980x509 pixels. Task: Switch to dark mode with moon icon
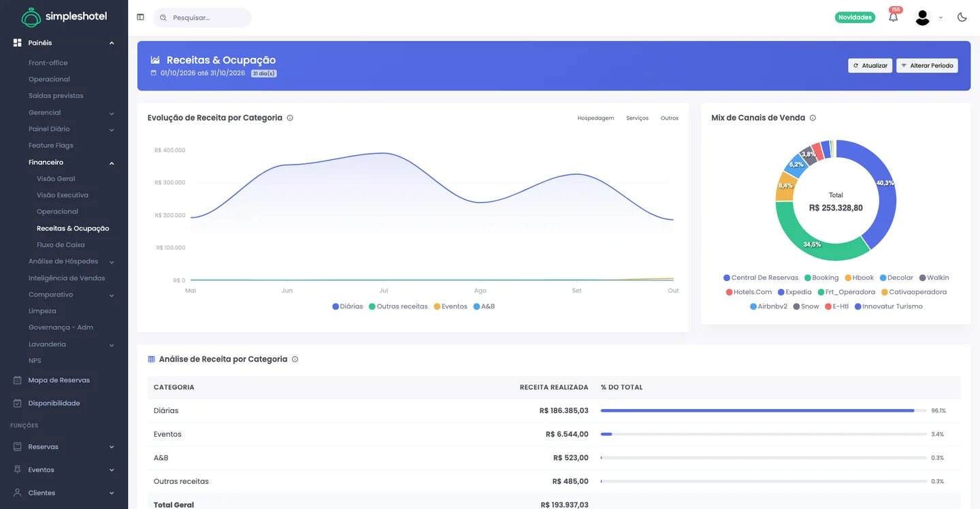coord(962,17)
